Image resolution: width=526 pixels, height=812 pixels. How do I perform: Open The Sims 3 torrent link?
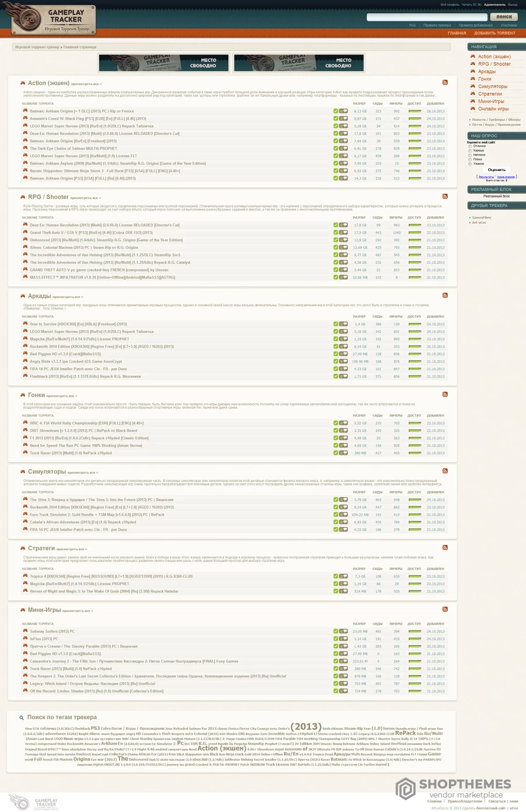click(x=101, y=499)
